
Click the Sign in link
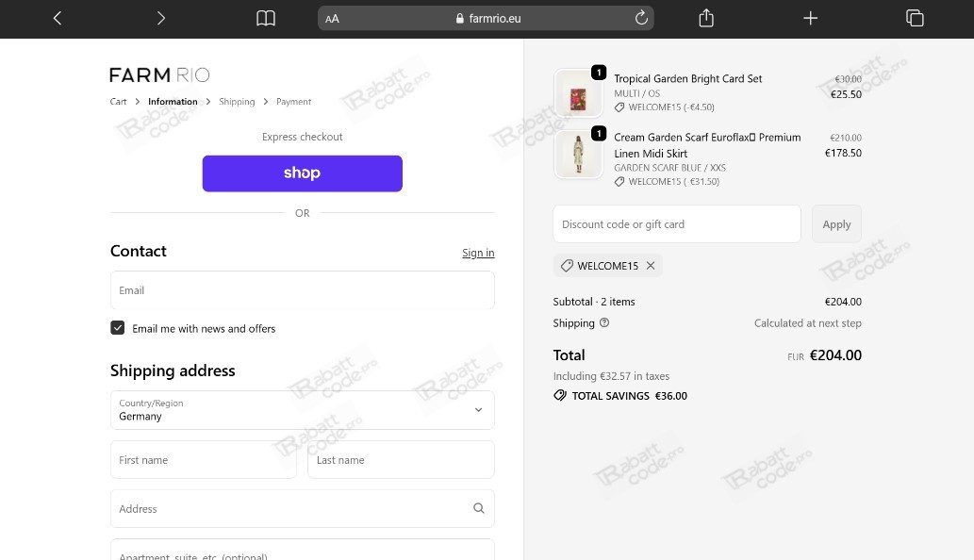coord(478,253)
